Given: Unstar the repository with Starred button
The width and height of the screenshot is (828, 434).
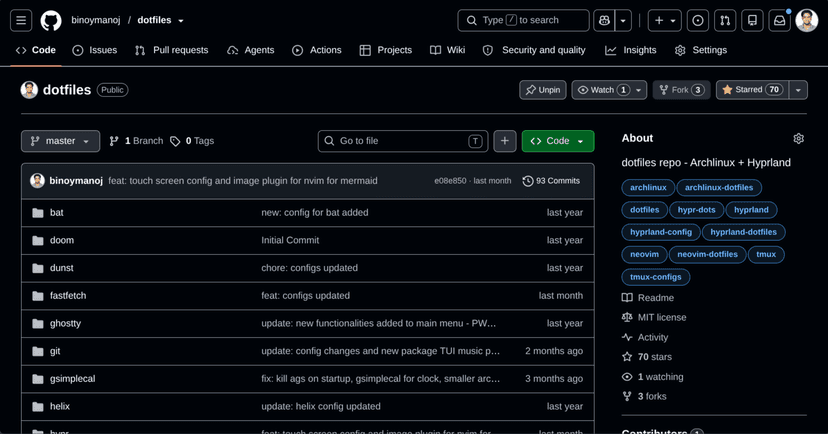Looking at the screenshot, I should click(x=752, y=90).
